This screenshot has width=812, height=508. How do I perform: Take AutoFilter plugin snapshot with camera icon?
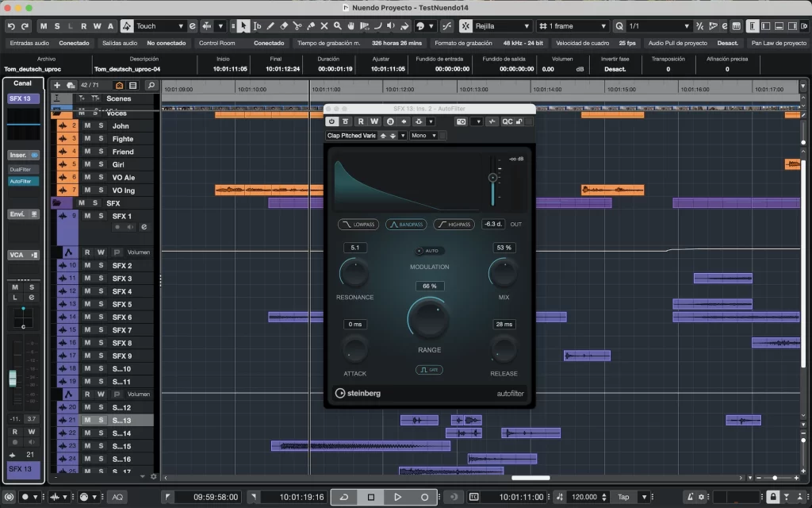coord(461,121)
